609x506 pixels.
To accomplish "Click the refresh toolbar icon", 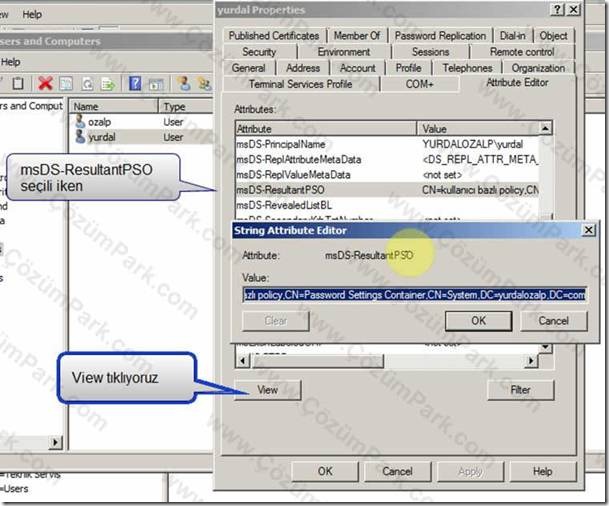I will [x=88, y=84].
